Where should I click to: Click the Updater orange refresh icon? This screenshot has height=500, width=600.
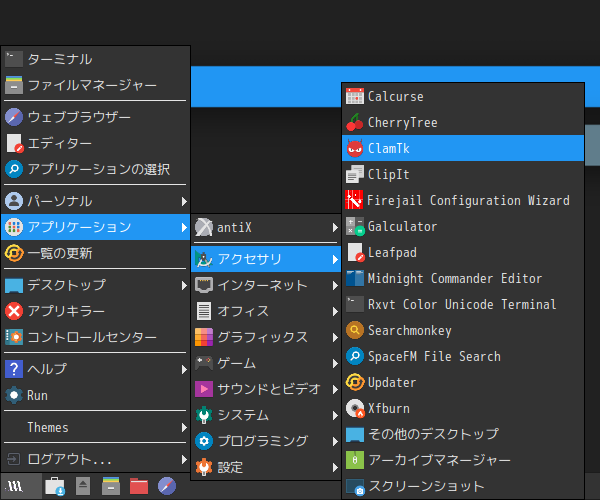(355, 382)
